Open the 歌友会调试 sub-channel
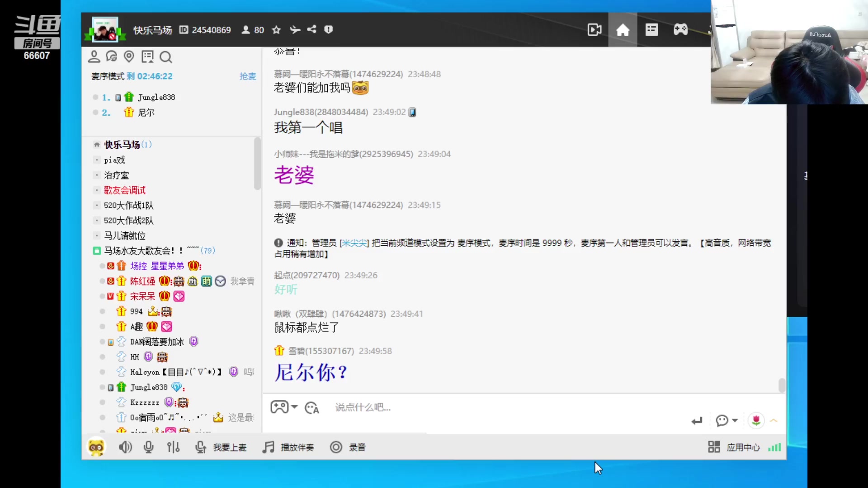The height and width of the screenshot is (488, 868). click(x=125, y=190)
